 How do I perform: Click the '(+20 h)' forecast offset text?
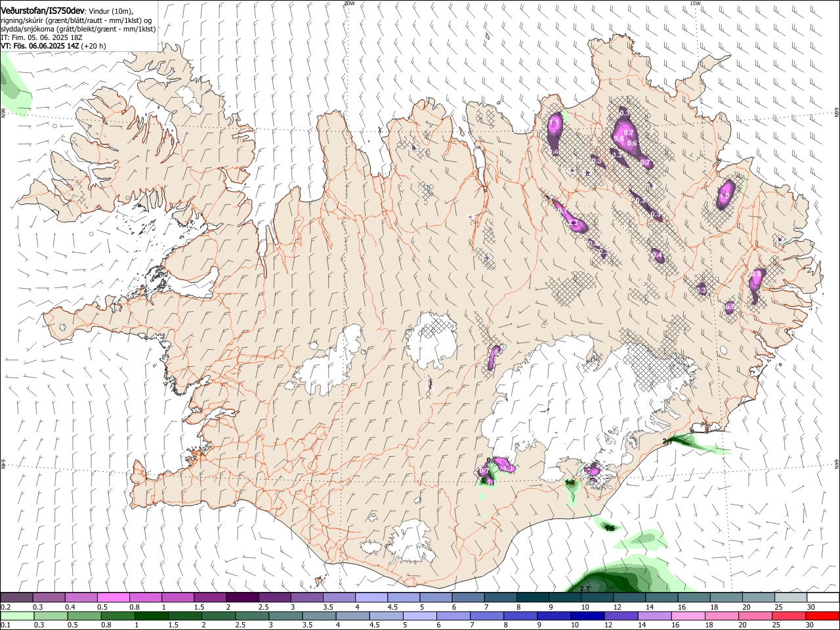94,46
